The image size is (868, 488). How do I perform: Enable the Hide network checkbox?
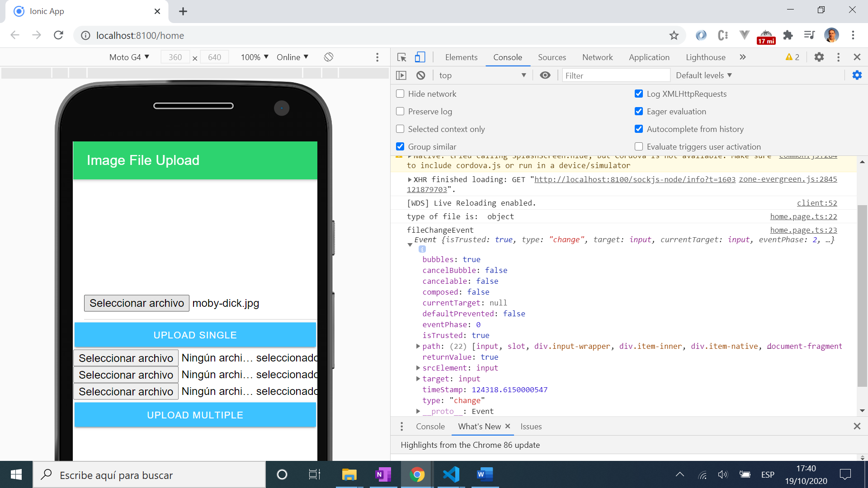click(400, 94)
